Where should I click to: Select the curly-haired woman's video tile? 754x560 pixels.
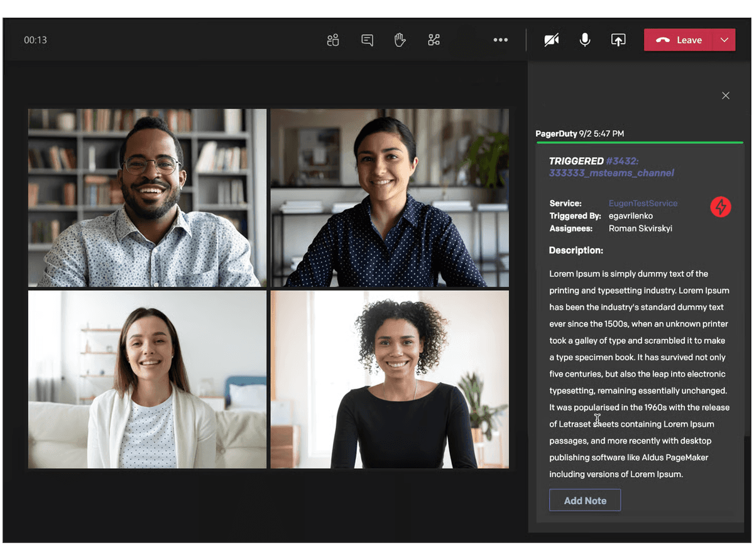390,379
